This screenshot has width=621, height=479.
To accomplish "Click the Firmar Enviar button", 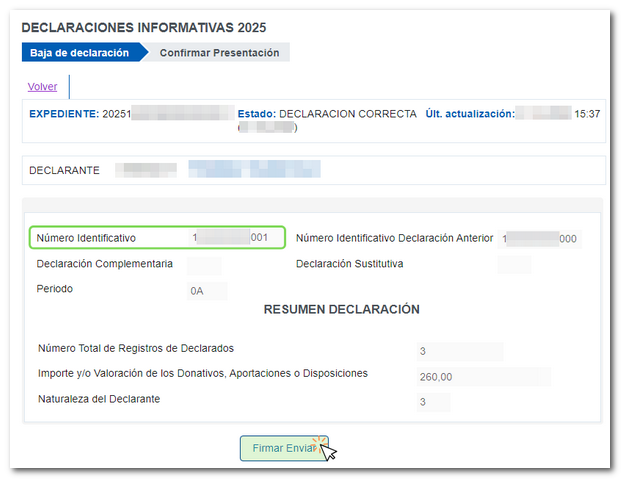I will click(284, 448).
